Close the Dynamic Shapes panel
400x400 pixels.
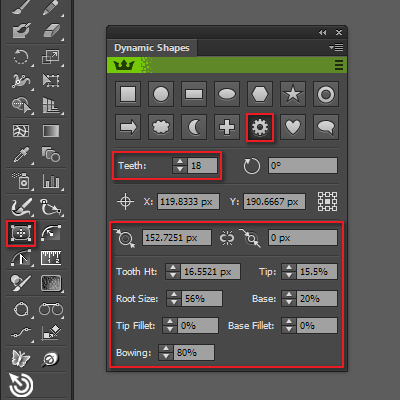(x=339, y=32)
